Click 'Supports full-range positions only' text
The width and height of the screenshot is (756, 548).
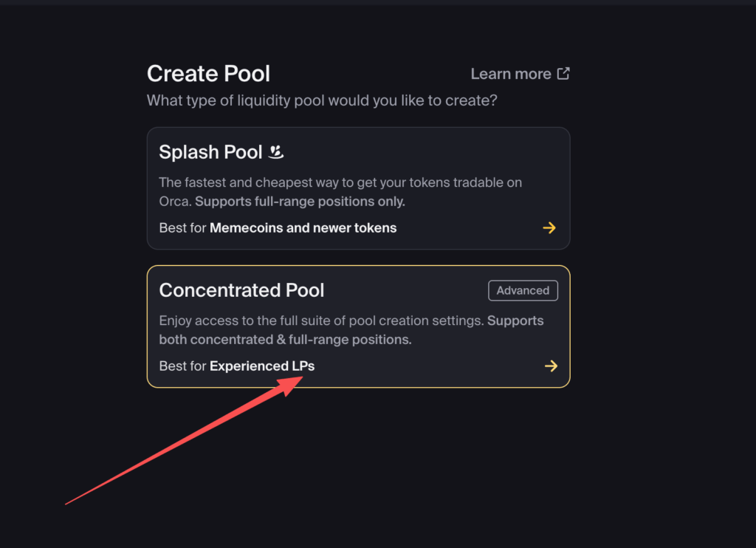(x=300, y=201)
